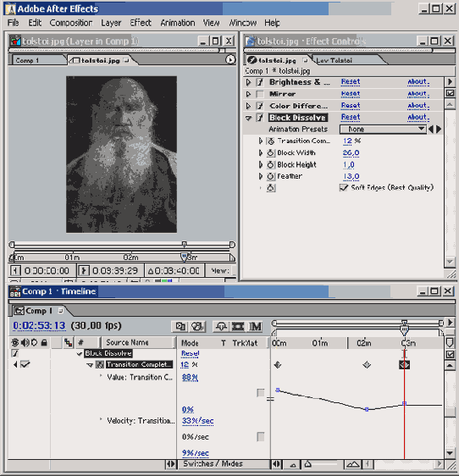459x476 pixels.
Task: Click the set out point button
Action: [84, 270]
